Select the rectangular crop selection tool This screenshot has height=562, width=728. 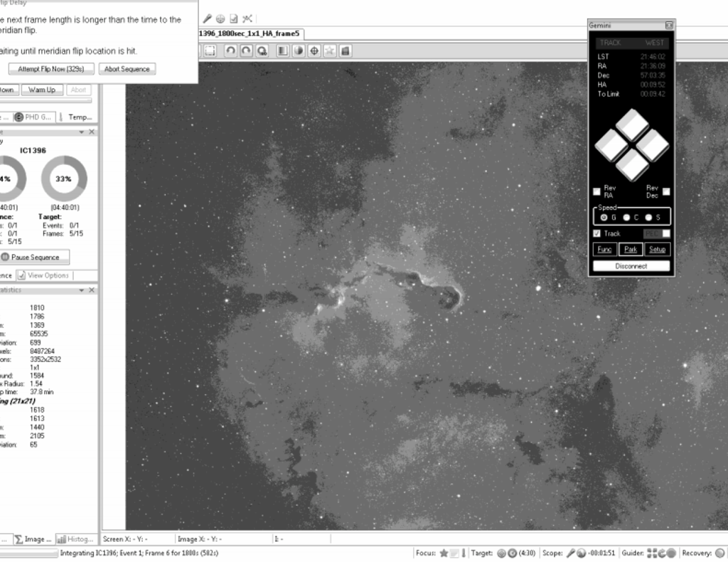(x=210, y=51)
